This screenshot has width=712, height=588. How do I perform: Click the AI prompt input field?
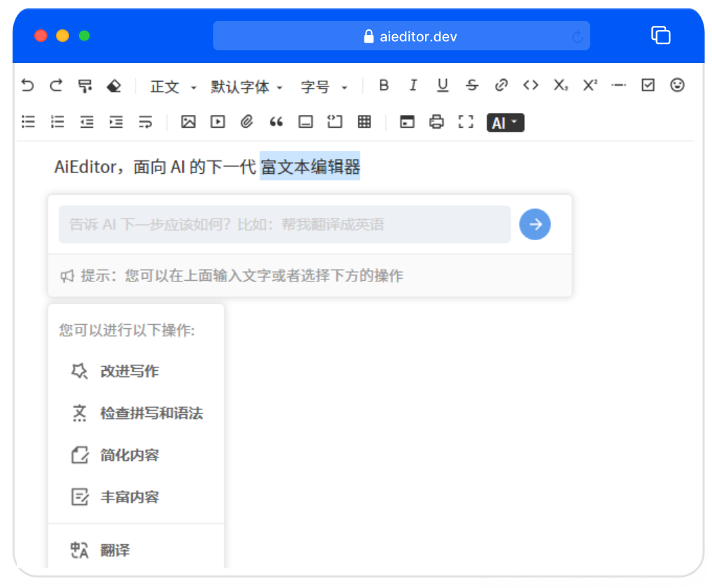tap(279, 224)
